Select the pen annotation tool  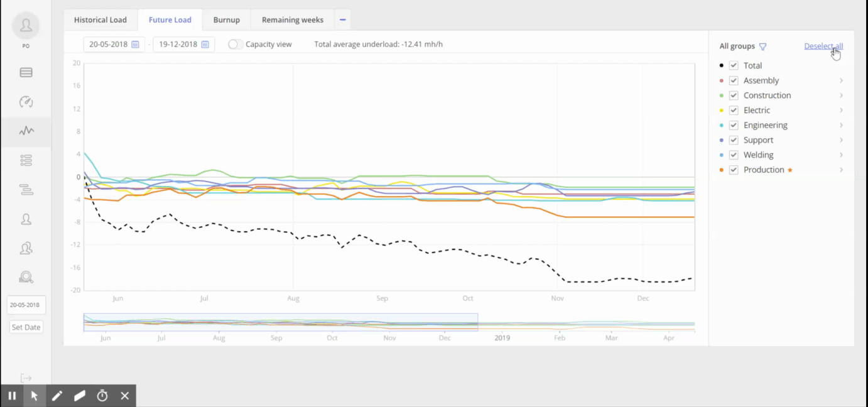click(57, 396)
